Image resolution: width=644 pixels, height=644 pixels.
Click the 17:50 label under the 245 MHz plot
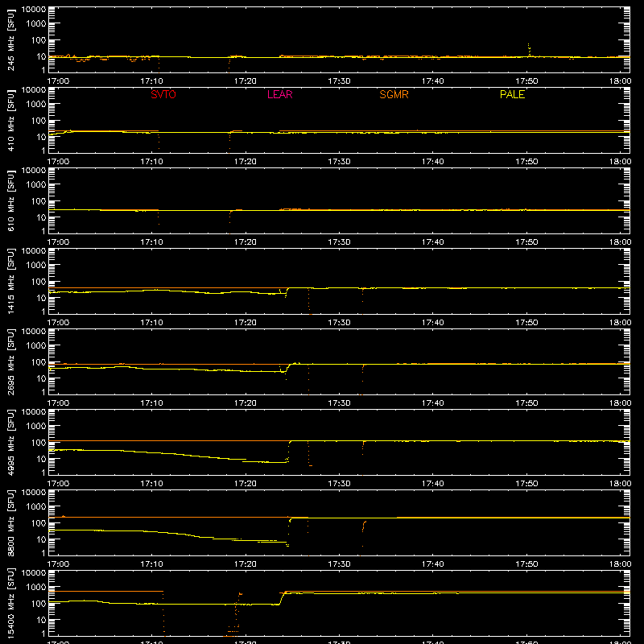(x=526, y=81)
